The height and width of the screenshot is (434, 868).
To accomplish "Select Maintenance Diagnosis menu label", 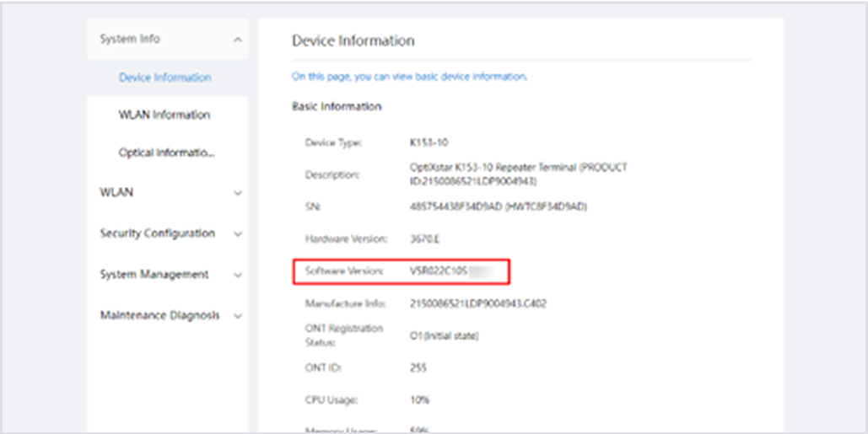I will tap(159, 315).
